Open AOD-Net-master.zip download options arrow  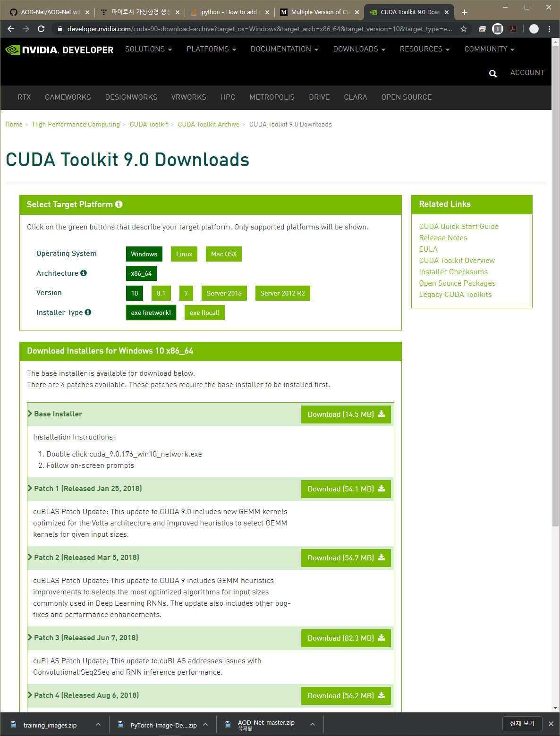pyautogui.click(x=312, y=724)
